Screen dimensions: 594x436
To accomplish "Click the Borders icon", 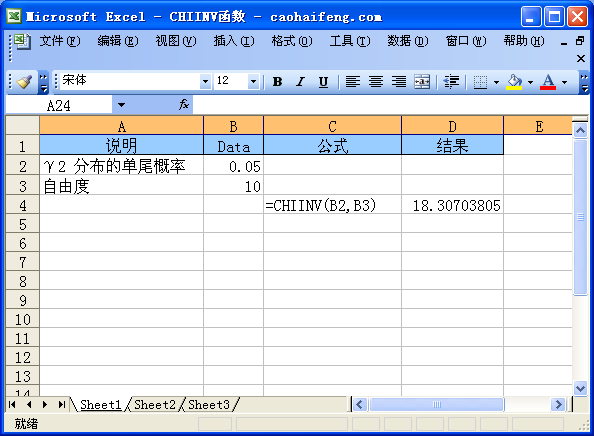I will click(480, 82).
